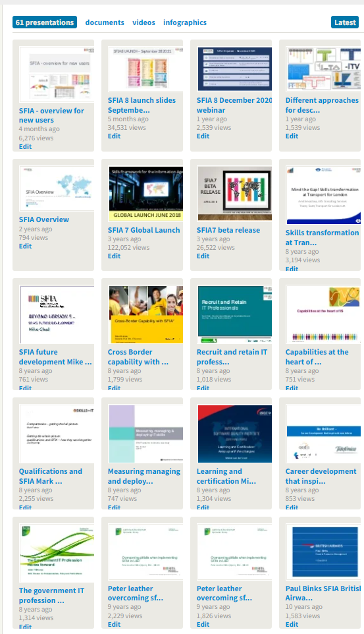Open Learning and certification thumbnail
The image size is (364, 634).
(x=234, y=434)
